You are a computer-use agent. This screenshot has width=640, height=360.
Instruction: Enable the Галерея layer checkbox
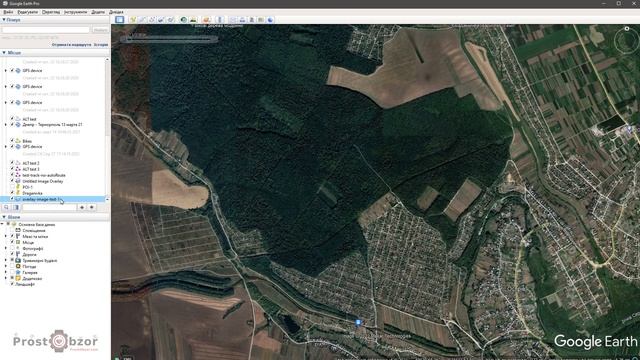[x=12, y=272]
